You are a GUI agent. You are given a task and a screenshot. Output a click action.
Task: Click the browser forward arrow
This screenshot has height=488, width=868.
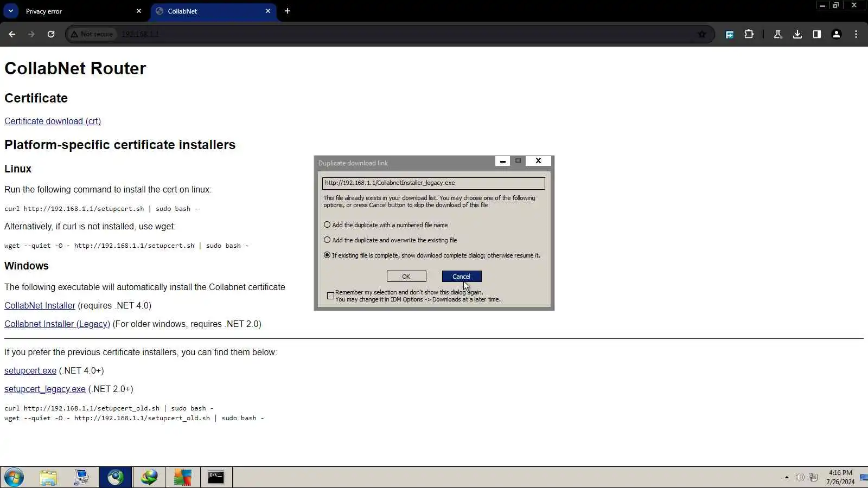pyautogui.click(x=31, y=34)
